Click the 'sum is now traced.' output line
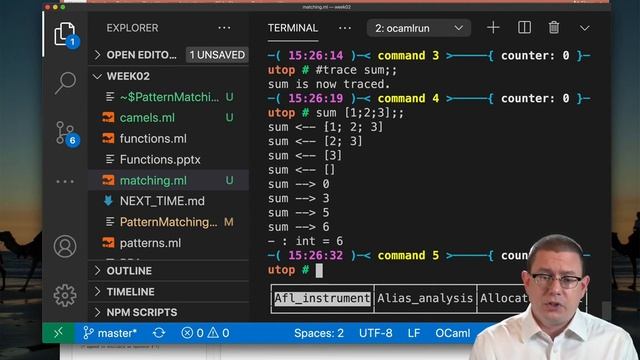 pos(329,84)
